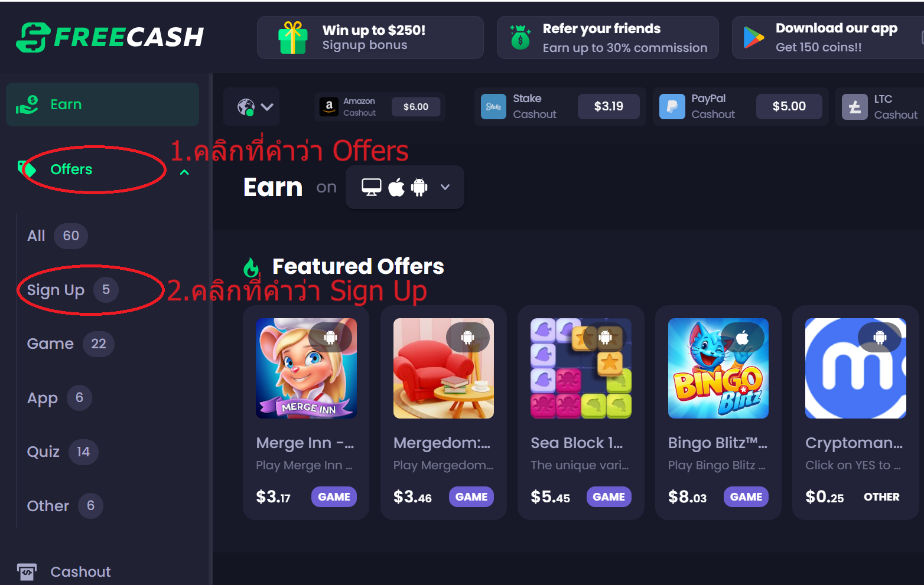
Task: Click the PayPal cashout icon
Action: (x=672, y=107)
